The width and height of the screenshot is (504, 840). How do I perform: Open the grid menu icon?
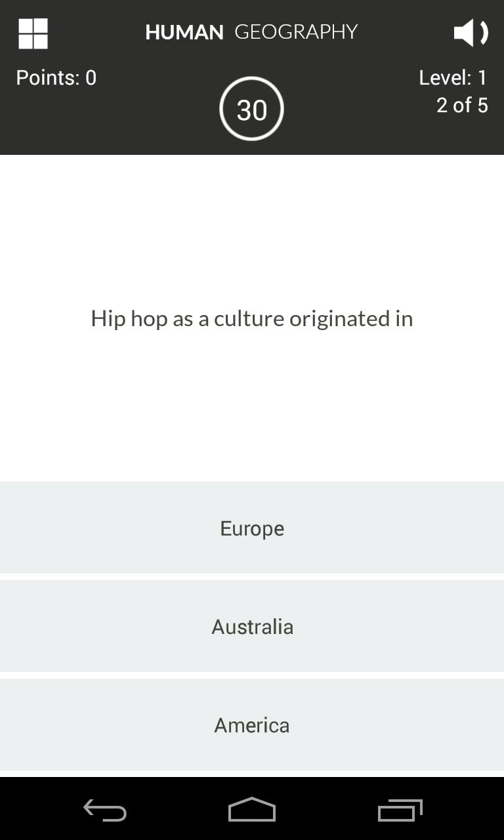tap(33, 33)
